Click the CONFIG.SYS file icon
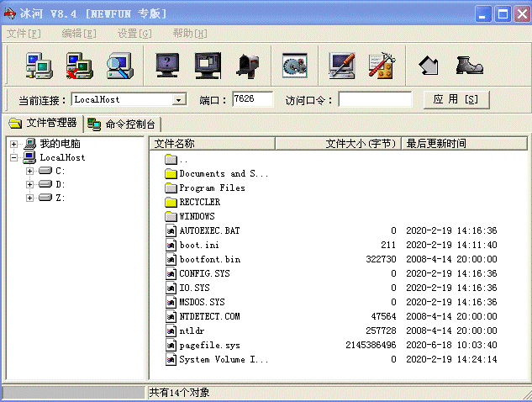 click(x=171, y=273)
